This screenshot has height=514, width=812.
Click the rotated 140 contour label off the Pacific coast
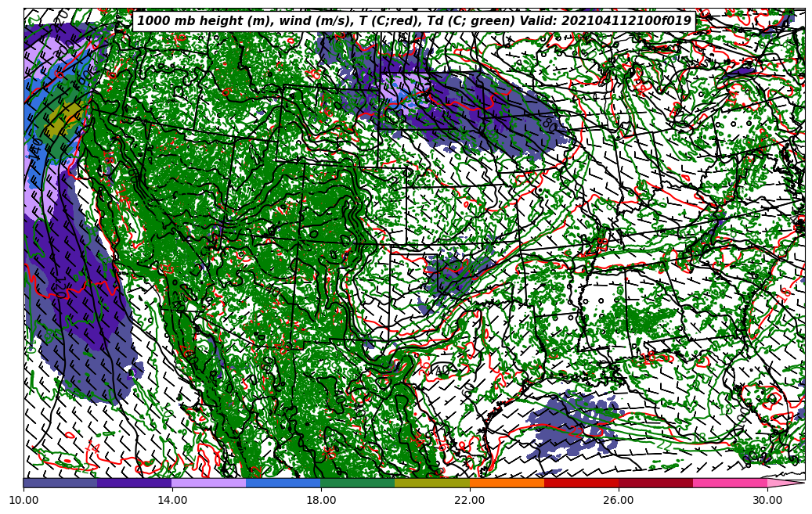pos(35,149)
